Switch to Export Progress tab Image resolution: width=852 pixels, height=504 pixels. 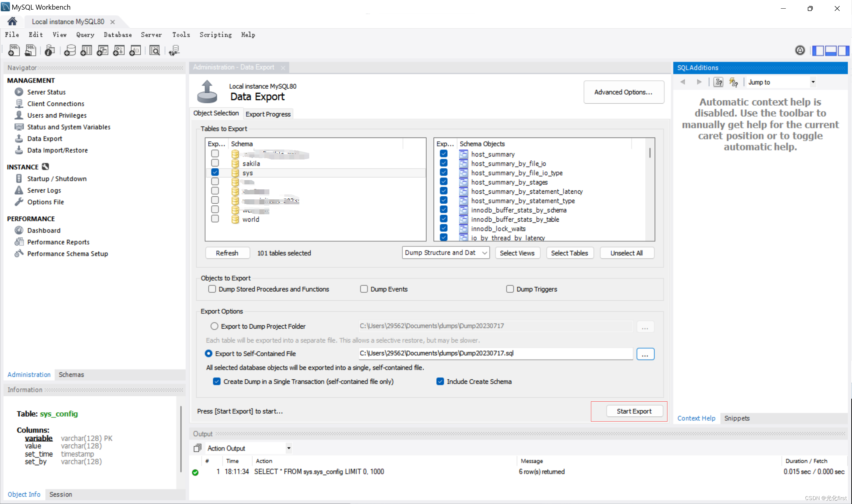tap(268, 114)
